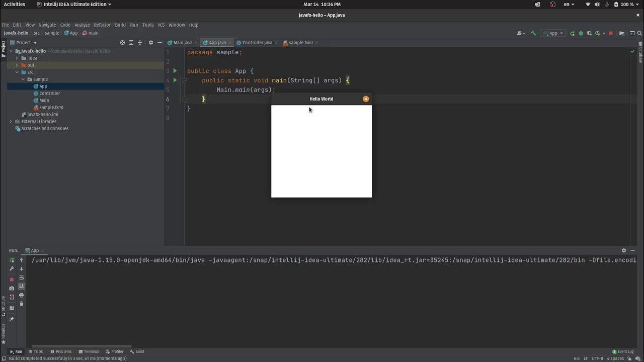The height and width of the screenshot is (362, 644).
Task: Start debugging with the green bug icon
Action: click(581, 33)
